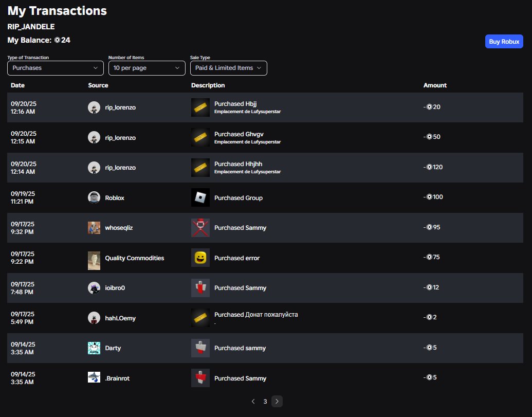Click sammy item thumbnail from Darty
The image size is (532, 417).
click(x=200, y=348)
